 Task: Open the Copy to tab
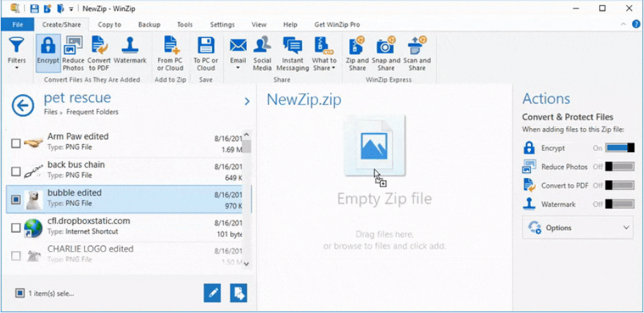pyautogui.click(x=110, y=25)
